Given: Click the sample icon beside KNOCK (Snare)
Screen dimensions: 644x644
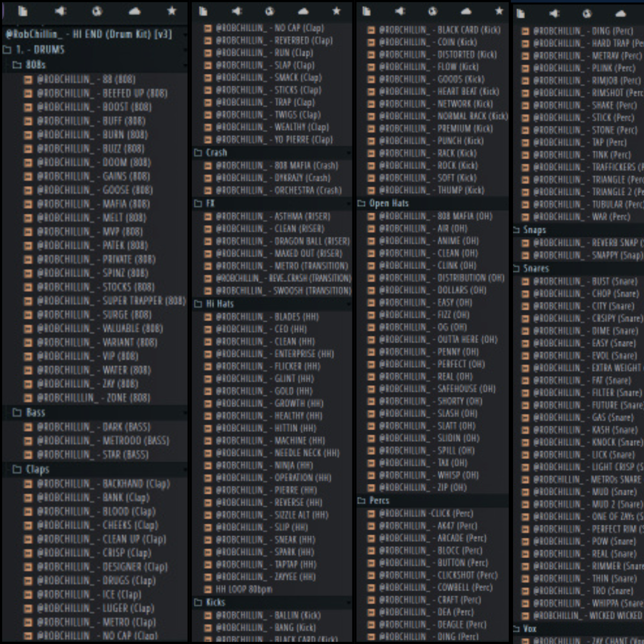Looking at the screenshot, I should pos(525,442).
